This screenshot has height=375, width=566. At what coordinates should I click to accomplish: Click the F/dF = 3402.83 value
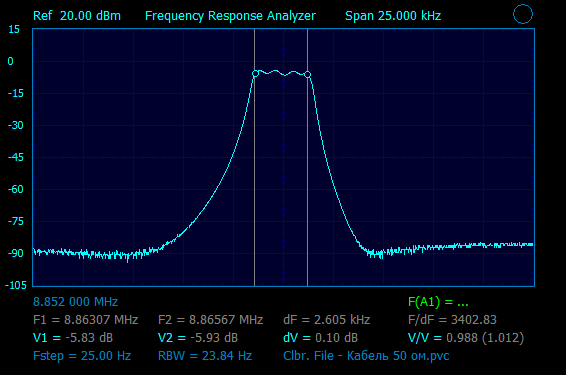(452, 320)
